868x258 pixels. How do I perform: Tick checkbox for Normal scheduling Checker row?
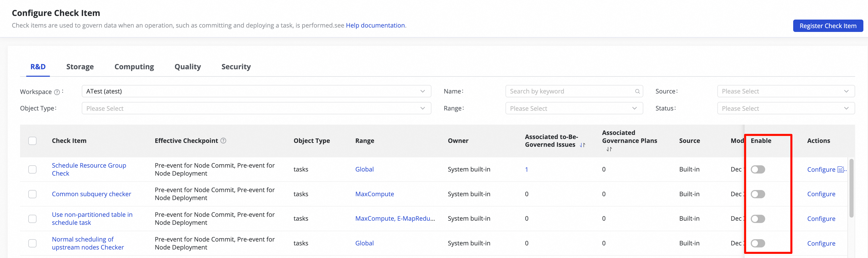(x=32, y=243)
